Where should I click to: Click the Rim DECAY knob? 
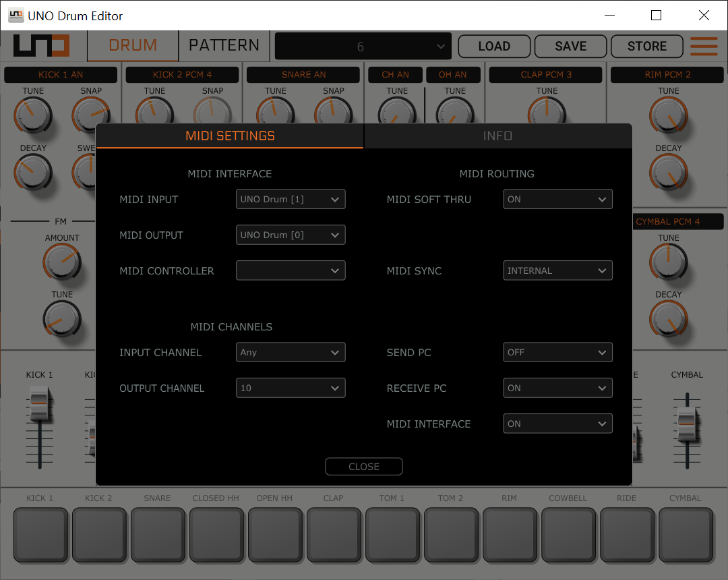[x=669, y=173]
